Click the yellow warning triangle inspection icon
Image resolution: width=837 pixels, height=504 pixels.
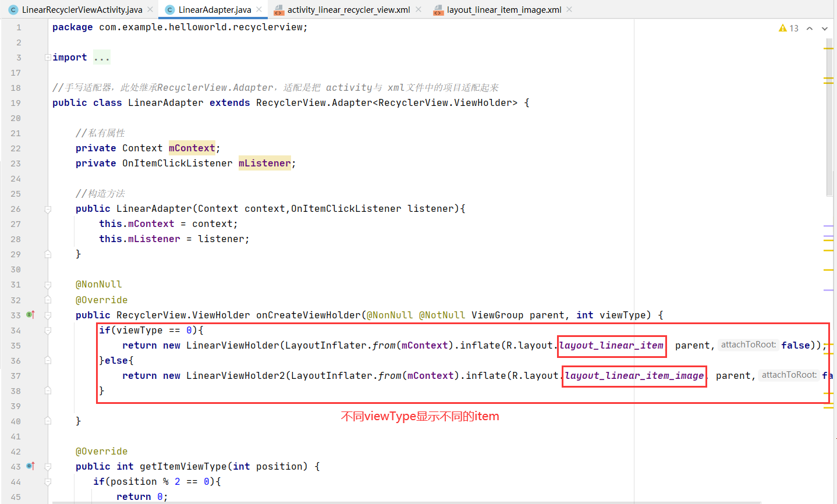783,28
